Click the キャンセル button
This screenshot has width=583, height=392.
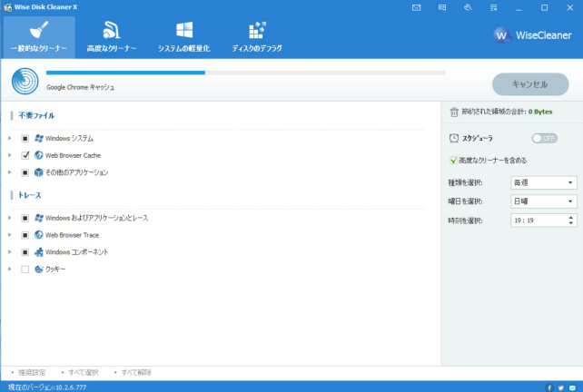point(530,84)
